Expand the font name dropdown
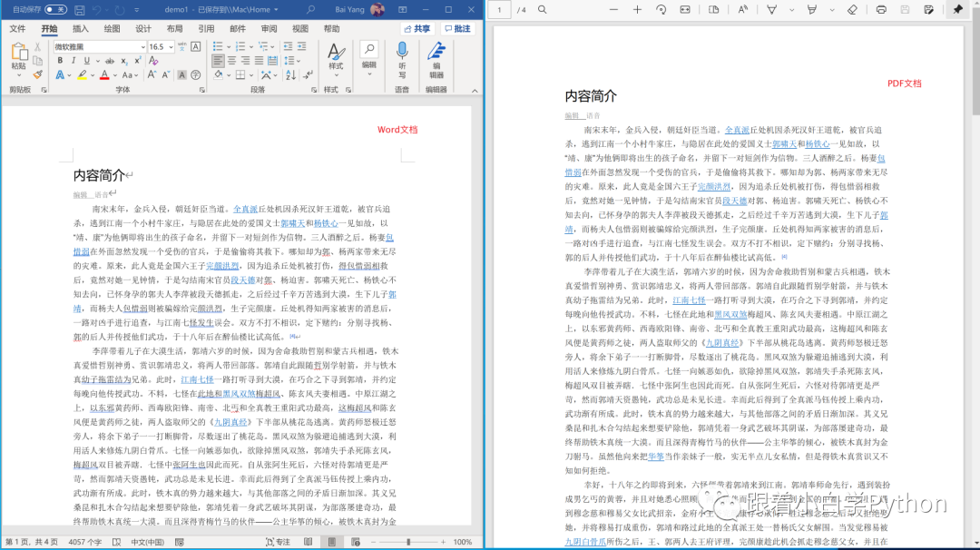This screenshot has height=550, width=980. tap(142, 47)
